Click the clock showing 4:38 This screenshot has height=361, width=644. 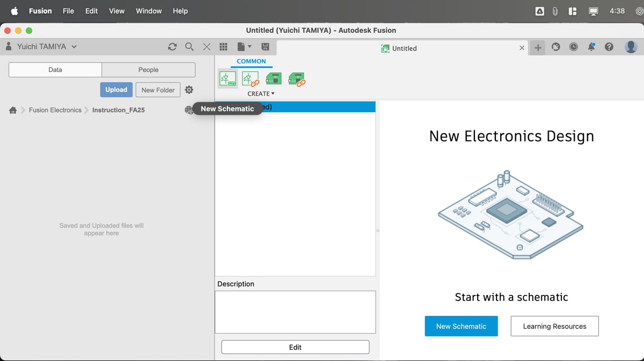coord(617,11)
